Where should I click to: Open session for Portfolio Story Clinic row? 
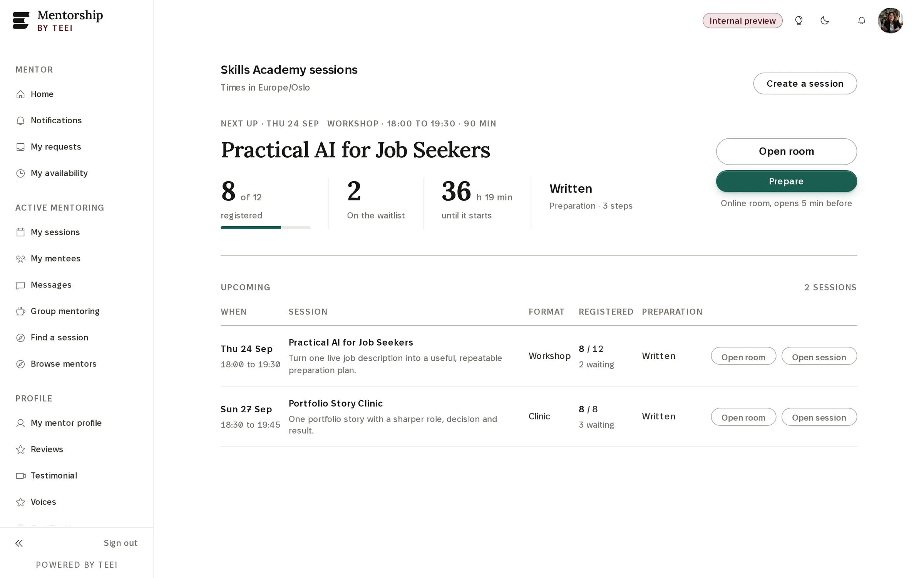(x=819, y=417)
